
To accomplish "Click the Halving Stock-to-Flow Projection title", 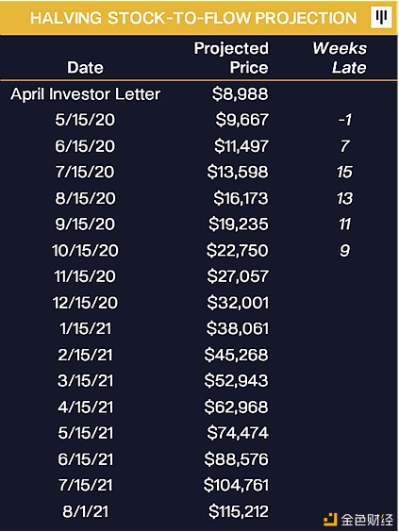I will coord(193,18).
